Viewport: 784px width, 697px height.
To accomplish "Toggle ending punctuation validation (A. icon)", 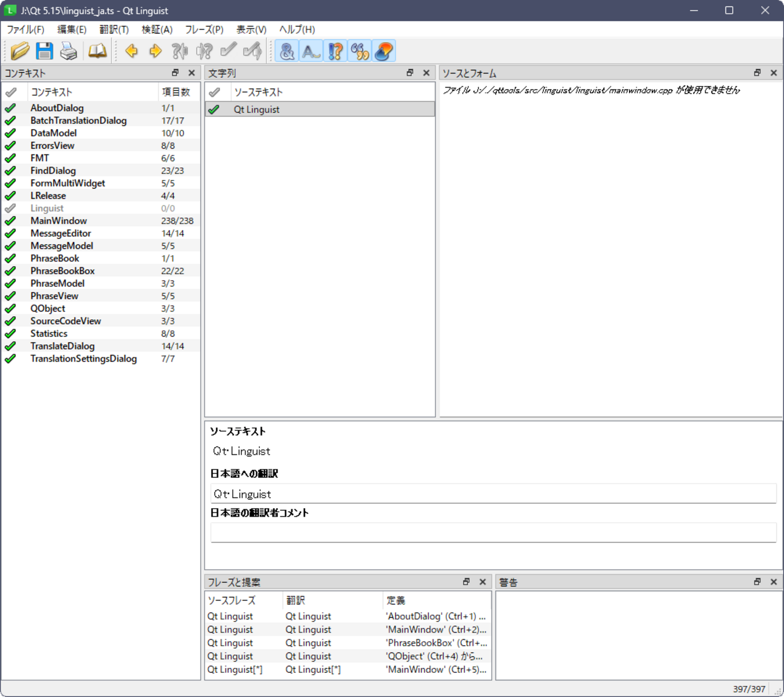I will point(311,51).
